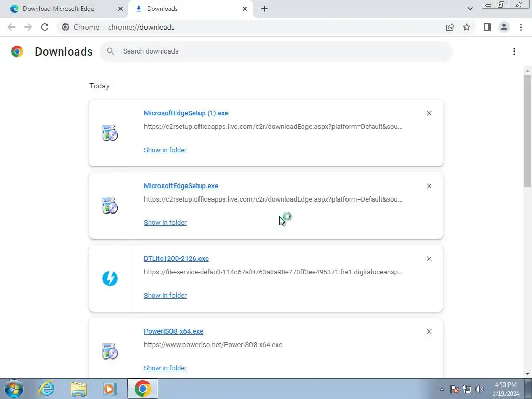Share this page icon in address bar
The height and width of the screenshot is (399, 532).
tap(450, 27)
